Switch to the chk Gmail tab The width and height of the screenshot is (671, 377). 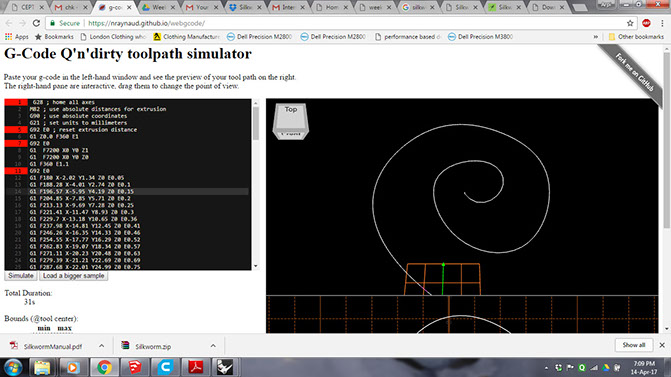pyautogui.click(x=71, y=7)
